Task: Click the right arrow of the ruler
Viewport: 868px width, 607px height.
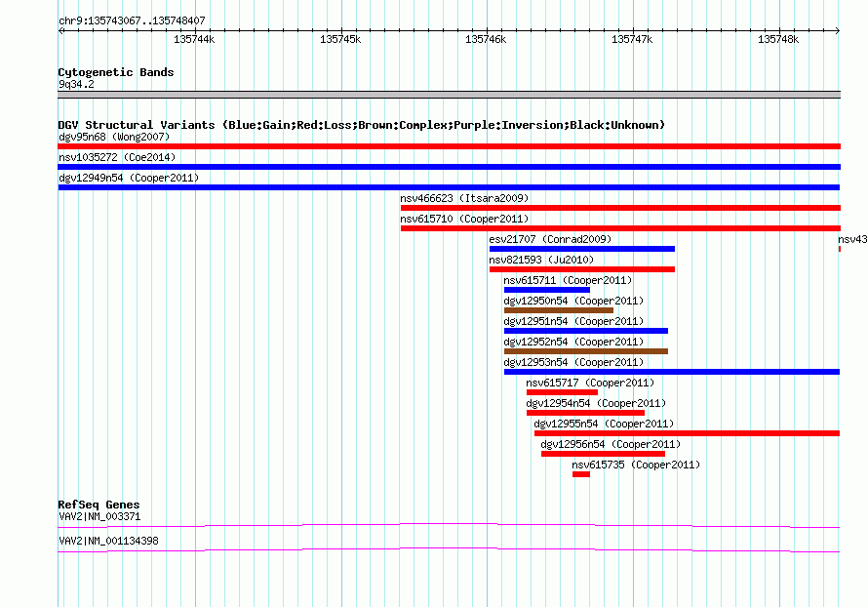Action: 838,30
